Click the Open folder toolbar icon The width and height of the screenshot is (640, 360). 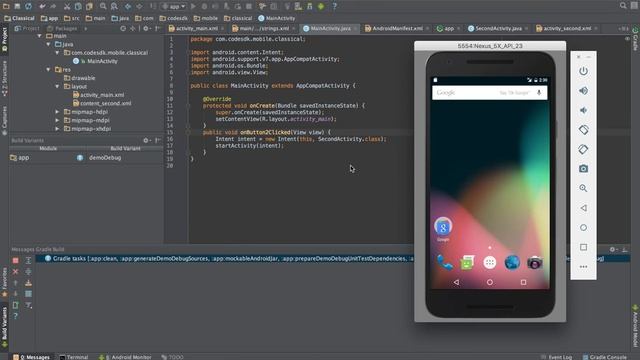6,6
